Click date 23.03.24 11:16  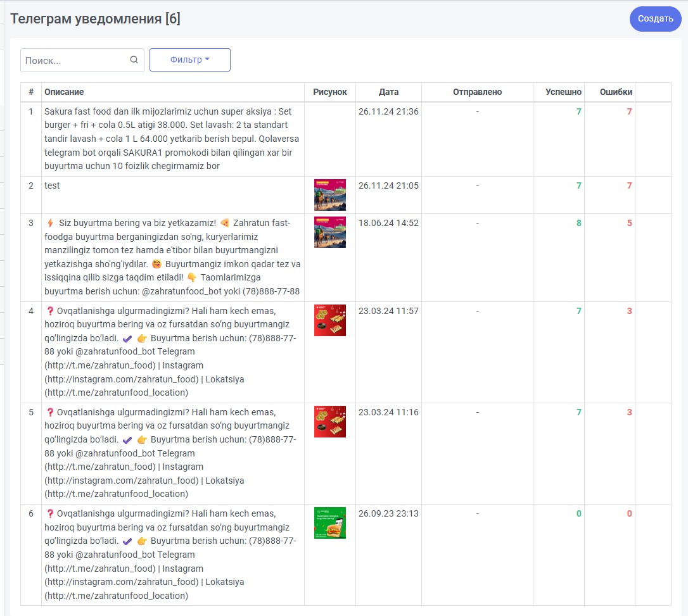point(388,412)
